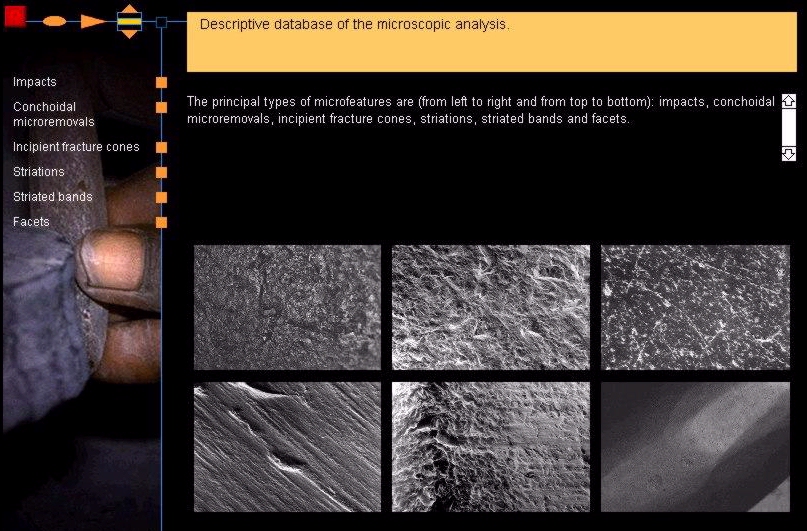The height and width of the screenshot is (531, 807).
Task: Click the yellow striped bars level icon
Action: tap(130, 21)
